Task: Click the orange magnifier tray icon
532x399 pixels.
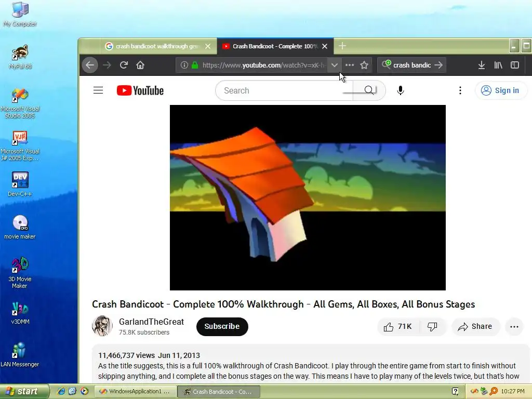Action: (494, 391)
